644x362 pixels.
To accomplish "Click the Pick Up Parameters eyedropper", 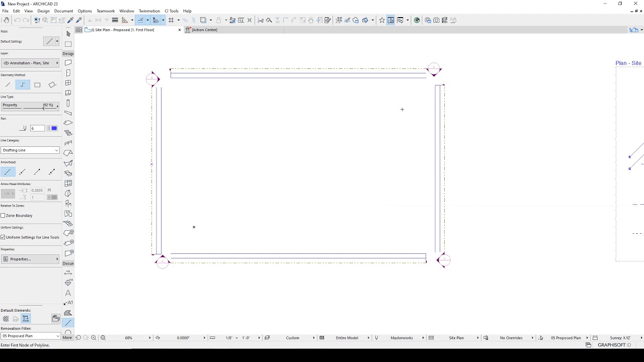I will point(70,20).
